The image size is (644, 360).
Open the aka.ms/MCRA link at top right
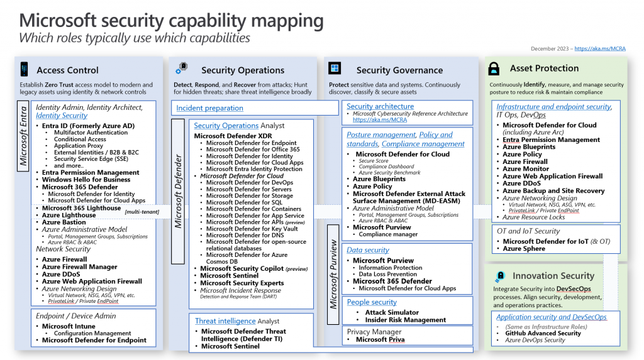[600, 48]
